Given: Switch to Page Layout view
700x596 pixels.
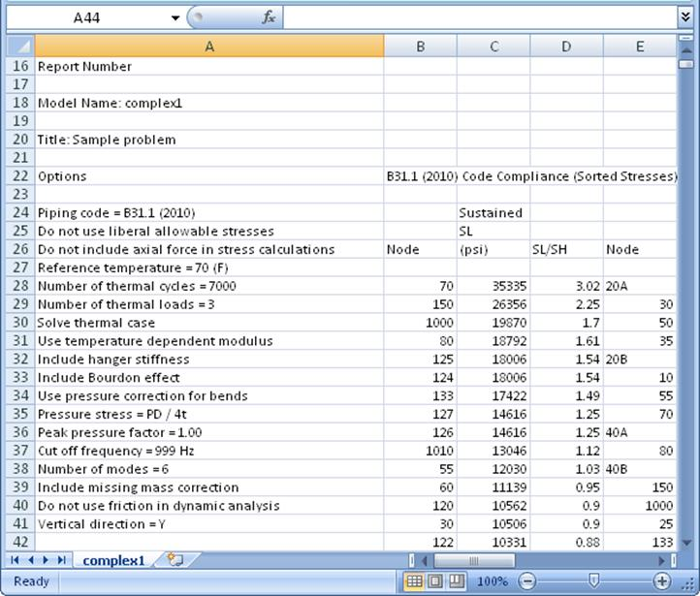Looking at the screenshot, I should click(435, 581).
